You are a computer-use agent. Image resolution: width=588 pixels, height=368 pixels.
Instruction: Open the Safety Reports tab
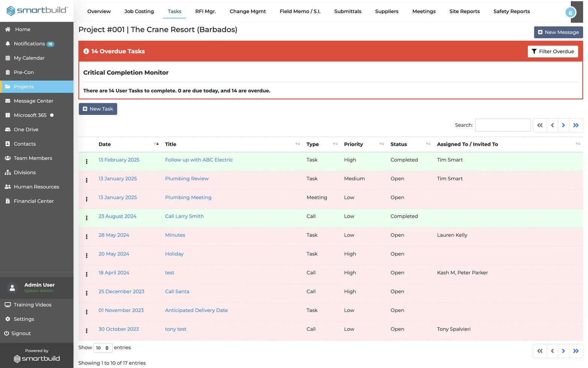pyautogui.click(x=511, y=11)
